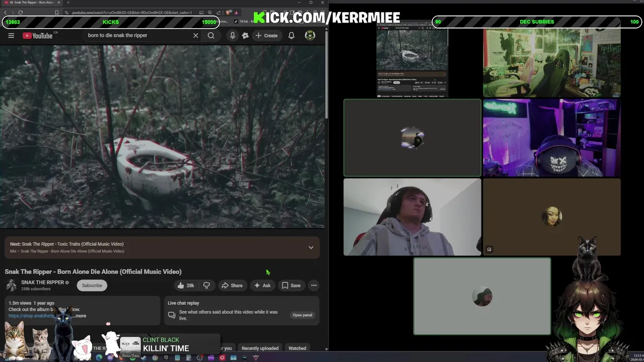The width and height of the screenshot is (644, 362).
Task: Go back in the browser
Action: [x=6, y=13]
